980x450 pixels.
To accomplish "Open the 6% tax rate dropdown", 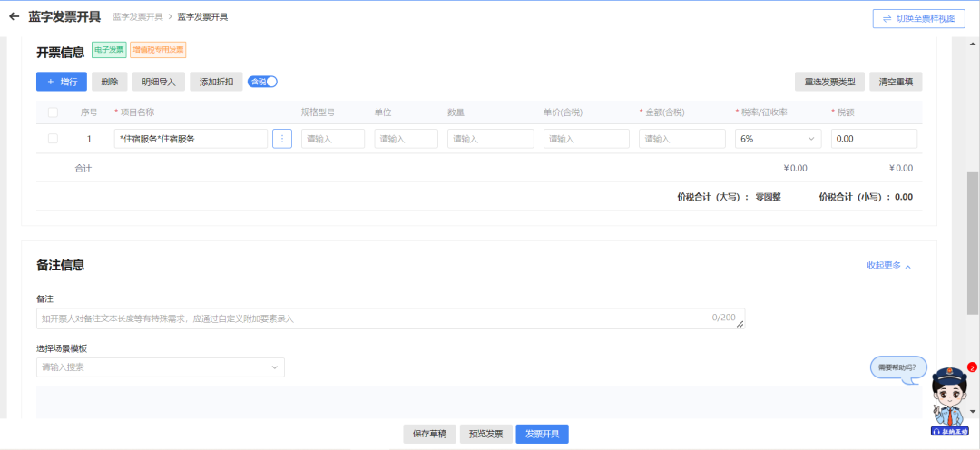I will [778, 139].
